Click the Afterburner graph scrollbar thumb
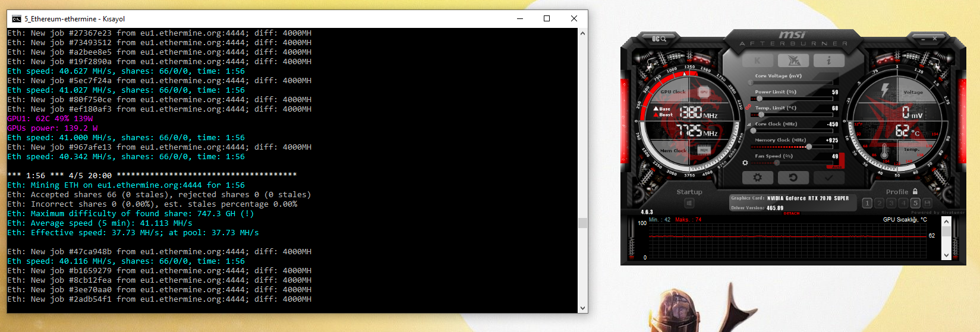The image size is (980, 332). [947, 231]
